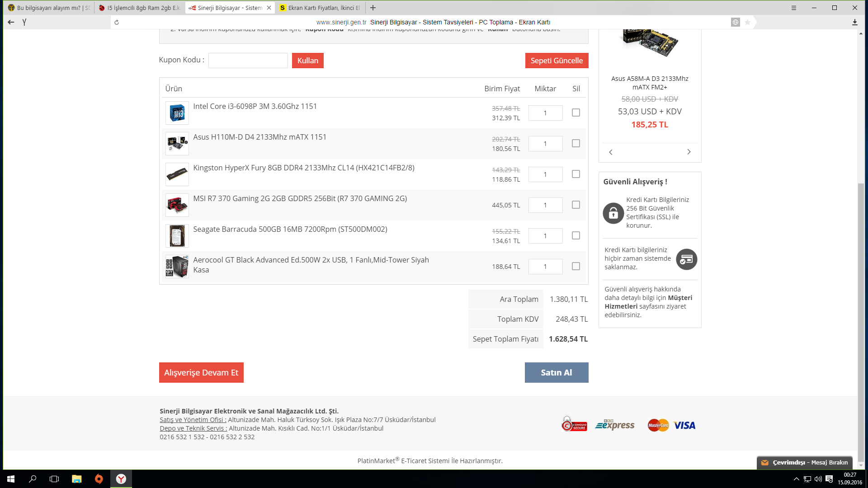Switch to 'Bu bilgisayarı alayım mı?' tab
868x488 pixels.
[49, 8]
